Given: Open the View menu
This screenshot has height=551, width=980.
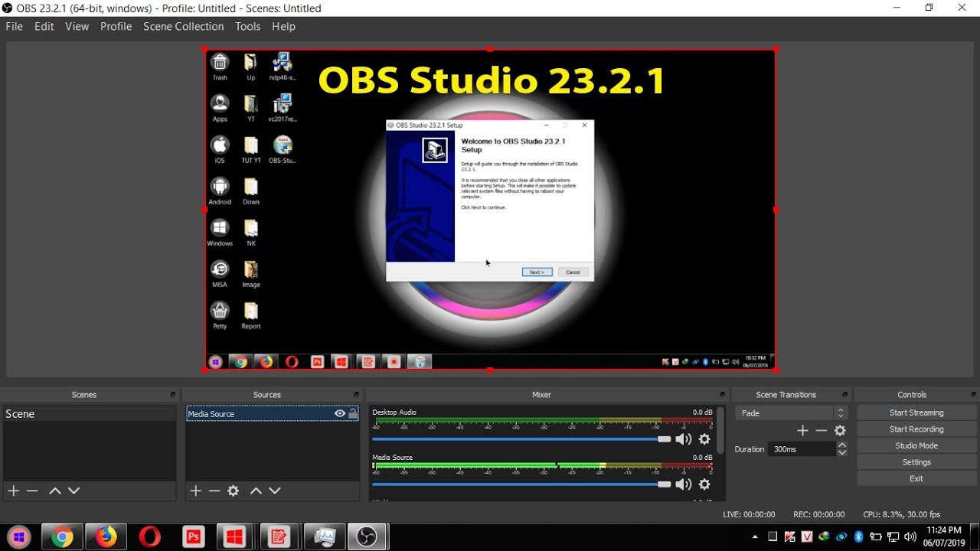Looking at the screenshot, I should (x=77, y=26).
